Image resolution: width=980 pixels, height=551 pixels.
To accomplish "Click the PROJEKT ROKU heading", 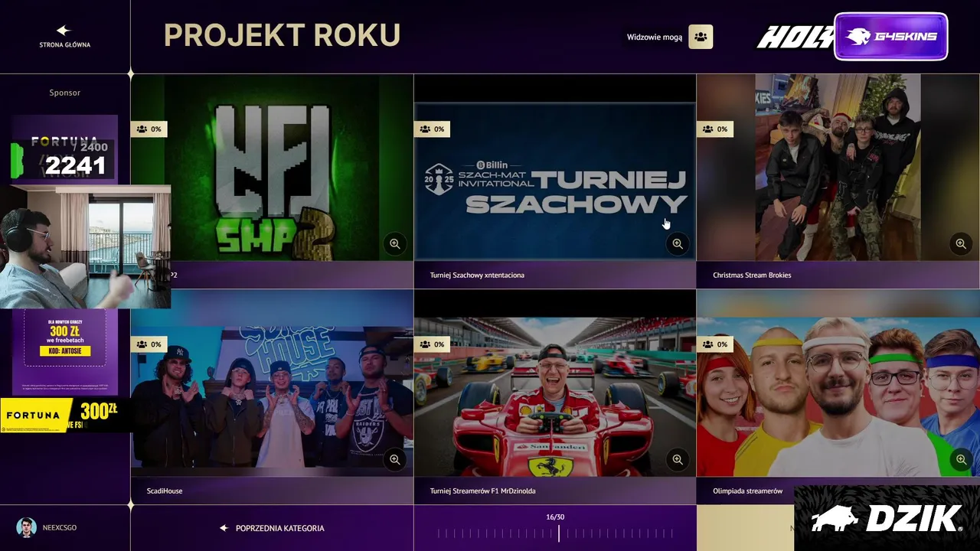I will (x=282, y=35).
